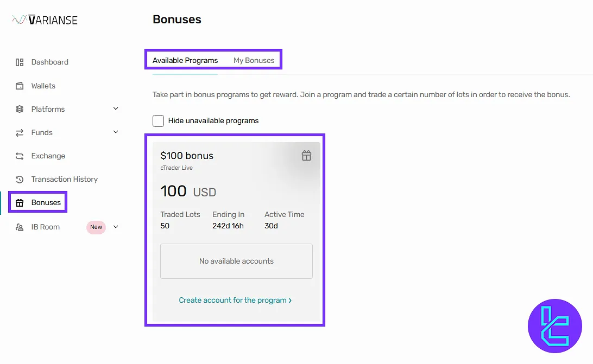Click the Bonuses gift icon in sidebar

[20, 203]
